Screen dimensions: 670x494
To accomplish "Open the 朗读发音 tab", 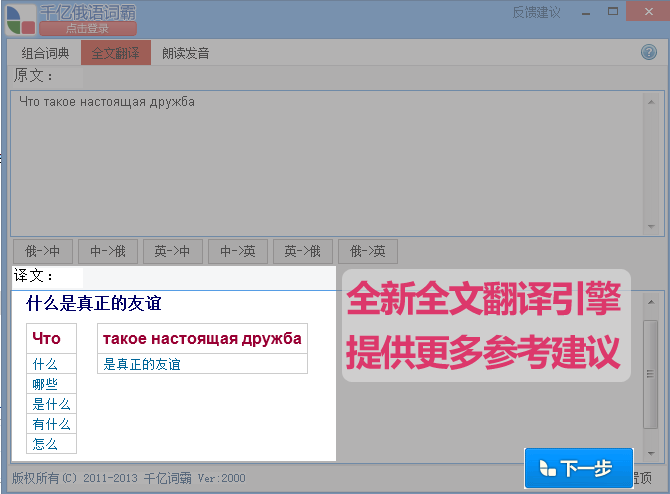I will 185,53.
